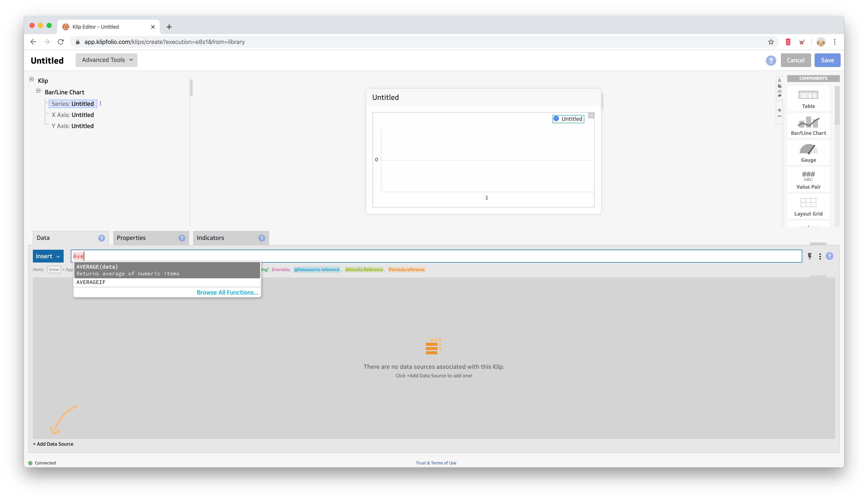
Task: Close the Klip Editor browser tab
Action: [153, 27]
